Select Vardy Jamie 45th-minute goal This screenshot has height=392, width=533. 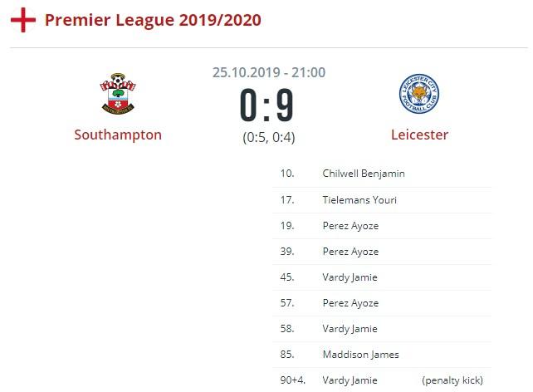(350, 277)
